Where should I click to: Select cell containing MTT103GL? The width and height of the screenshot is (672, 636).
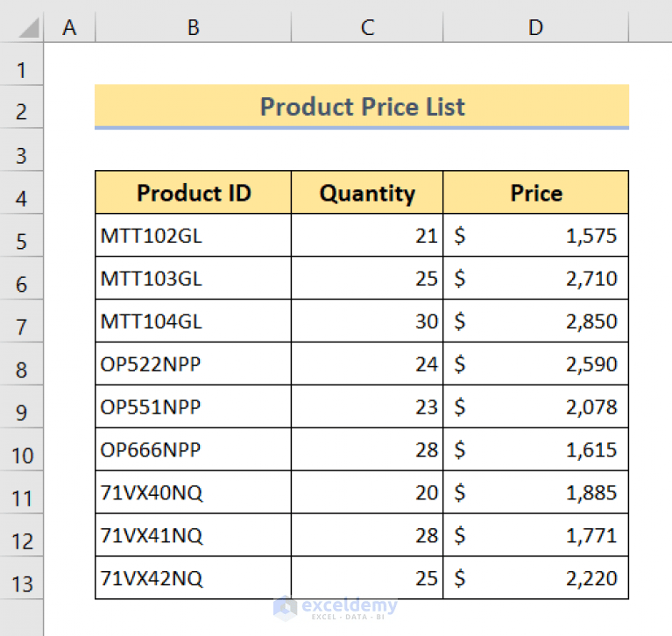tap(194, 279)
